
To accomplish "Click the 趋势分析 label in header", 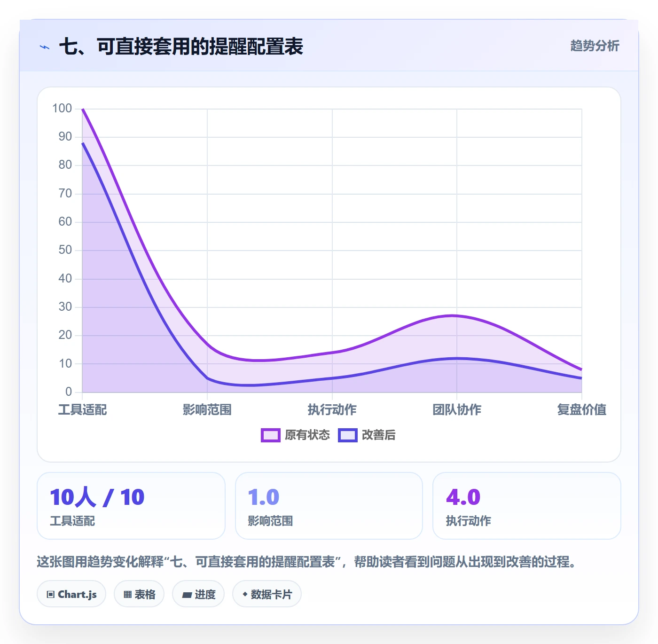I will [x=595, y=46].
